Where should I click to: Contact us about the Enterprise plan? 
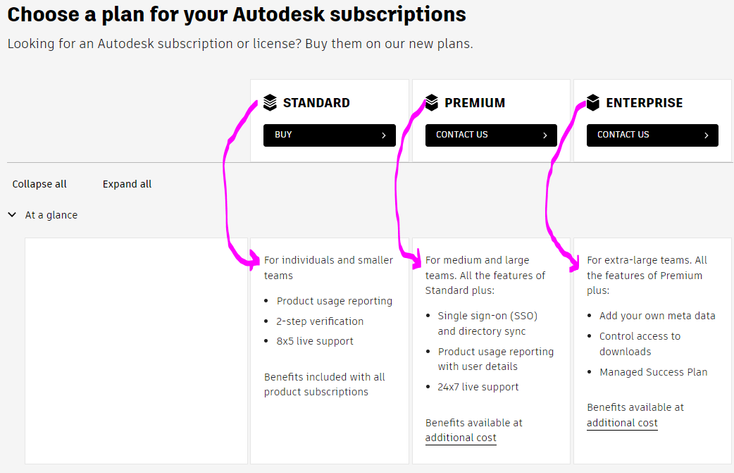pos(652,135)
